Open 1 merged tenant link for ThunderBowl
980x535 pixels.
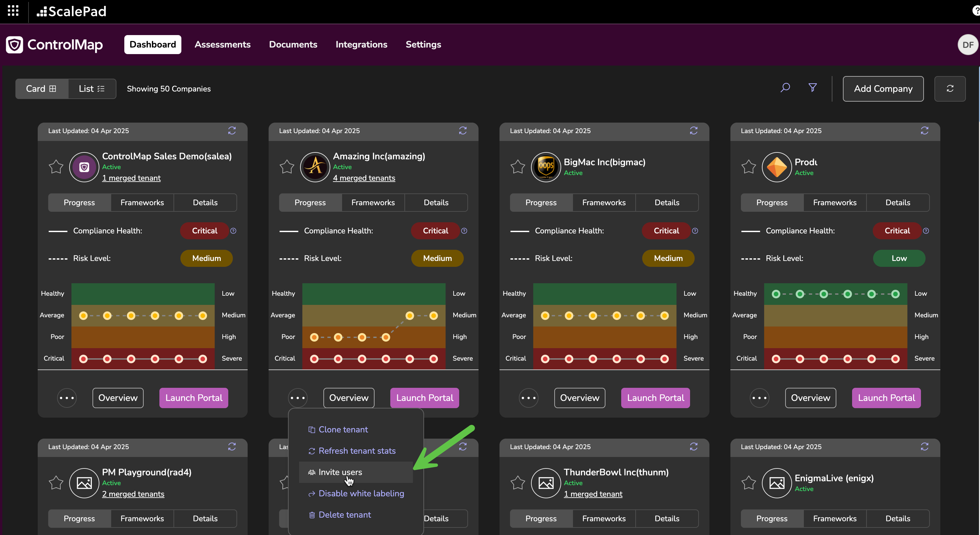[593, 494]
